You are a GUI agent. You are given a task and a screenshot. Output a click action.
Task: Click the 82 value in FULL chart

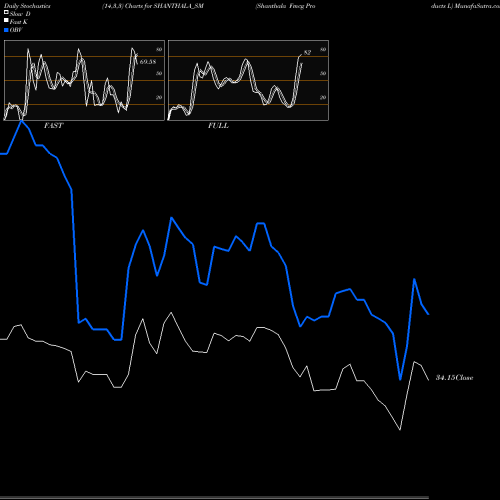pyautogui.click(x=307, y=52)
